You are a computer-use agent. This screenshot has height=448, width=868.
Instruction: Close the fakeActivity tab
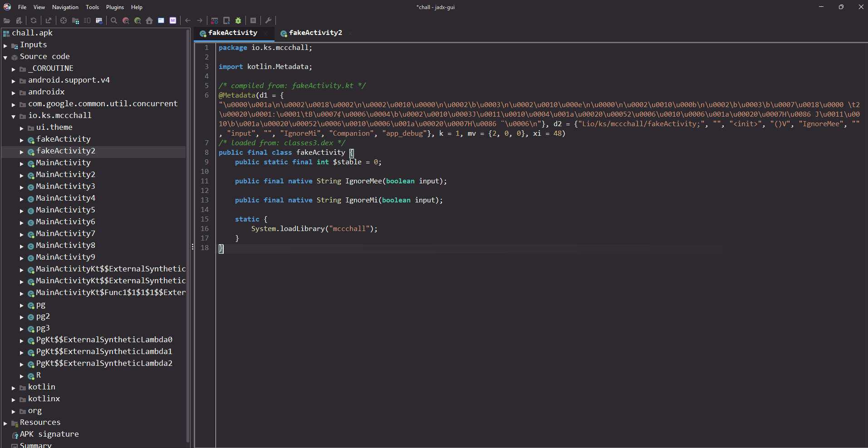(265, 33)
